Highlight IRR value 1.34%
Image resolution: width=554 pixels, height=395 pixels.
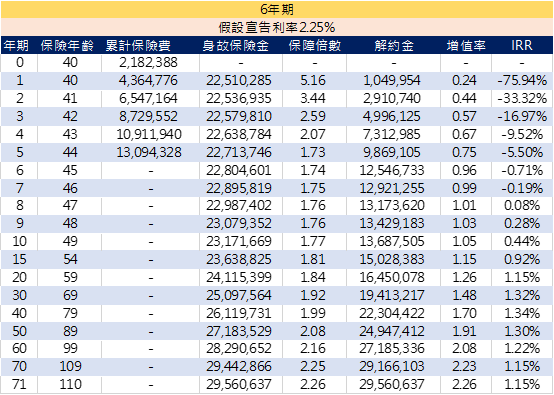click(522, 314)
